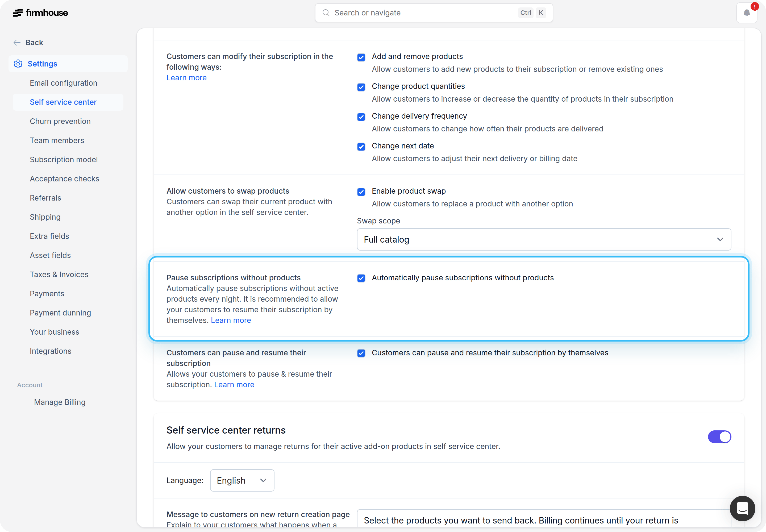Click the 'Self service center returns' heading
Image resolution: width=766 pixels, height=532 pixels.
point(226,430)
